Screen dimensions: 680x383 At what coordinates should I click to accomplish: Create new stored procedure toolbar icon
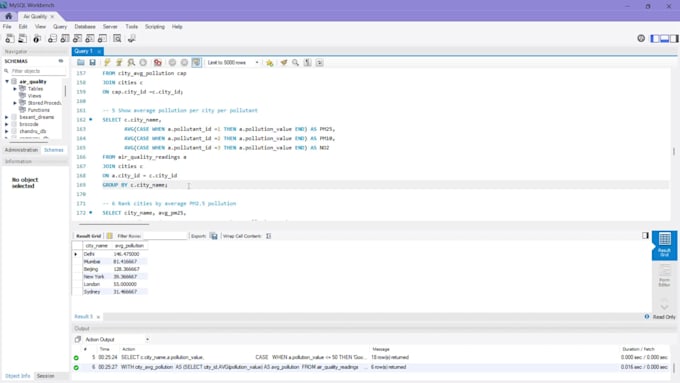point(90,39)
